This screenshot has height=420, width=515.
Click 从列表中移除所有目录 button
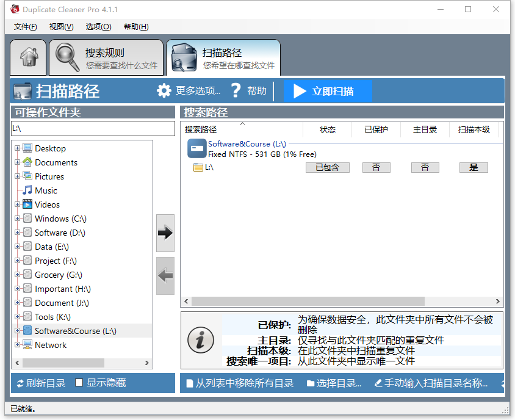pos(240,383)
